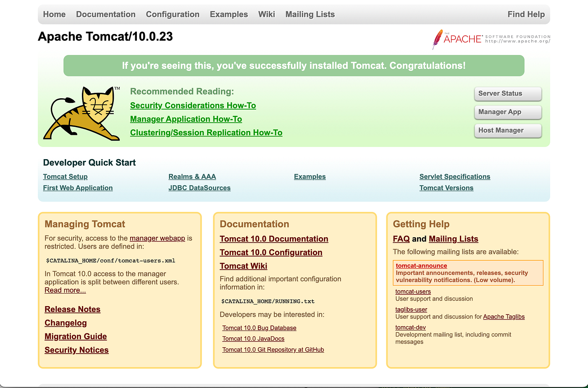Screen dimensions: 588x388
Task: Open Migration Guide link
Action: pos(76,336)
